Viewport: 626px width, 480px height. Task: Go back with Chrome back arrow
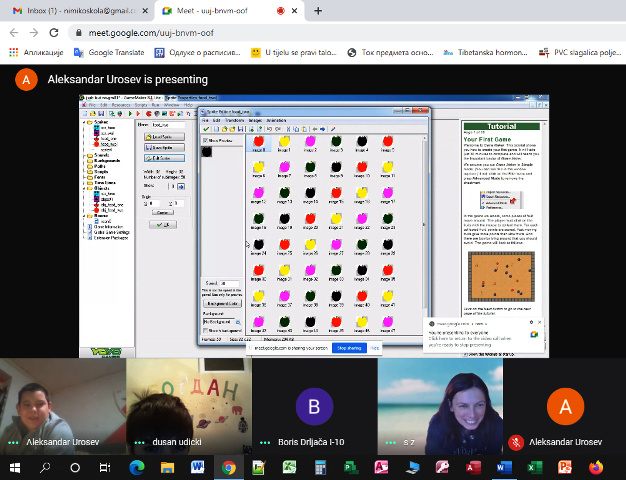tap(14, 33)
